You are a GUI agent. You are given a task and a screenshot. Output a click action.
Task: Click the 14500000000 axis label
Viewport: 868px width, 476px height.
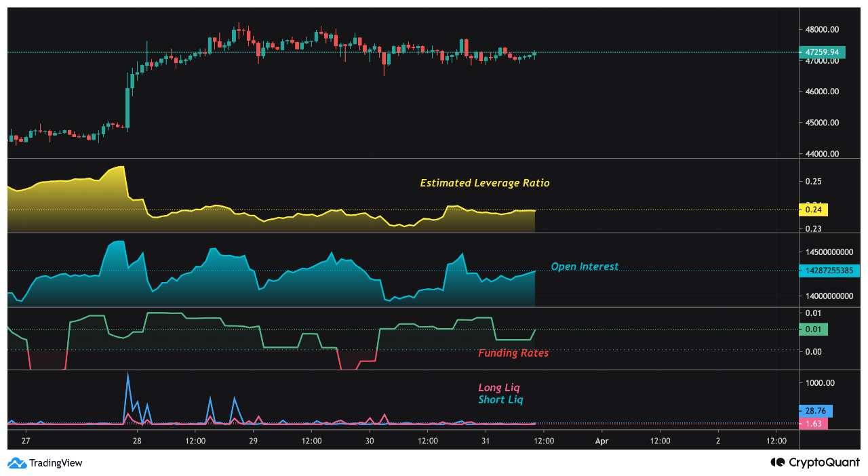tap(830, 252)
